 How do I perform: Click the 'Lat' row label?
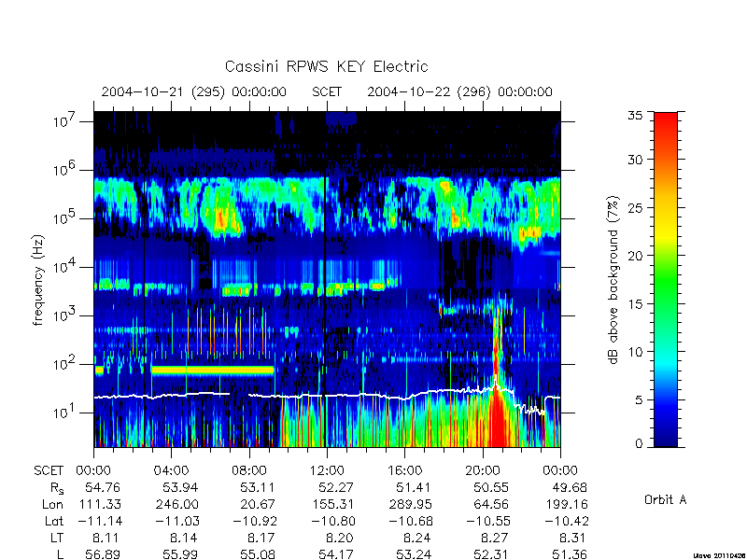[x=54, y=521]
